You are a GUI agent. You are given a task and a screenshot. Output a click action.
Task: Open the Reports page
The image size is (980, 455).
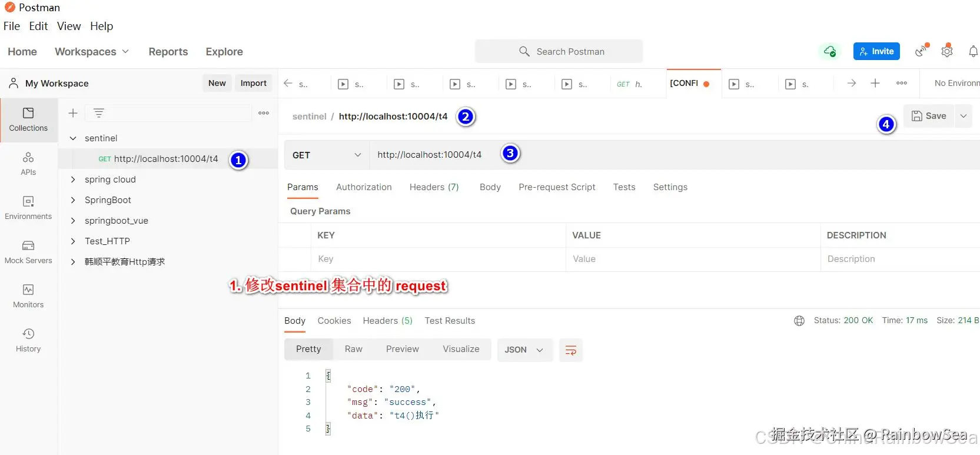point(168,52)
